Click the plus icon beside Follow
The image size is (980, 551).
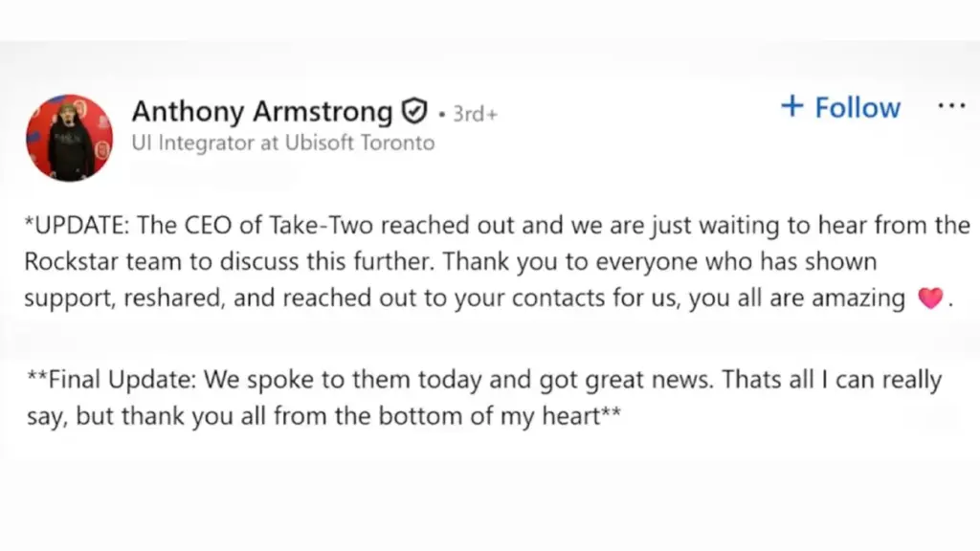click(791, 106)
